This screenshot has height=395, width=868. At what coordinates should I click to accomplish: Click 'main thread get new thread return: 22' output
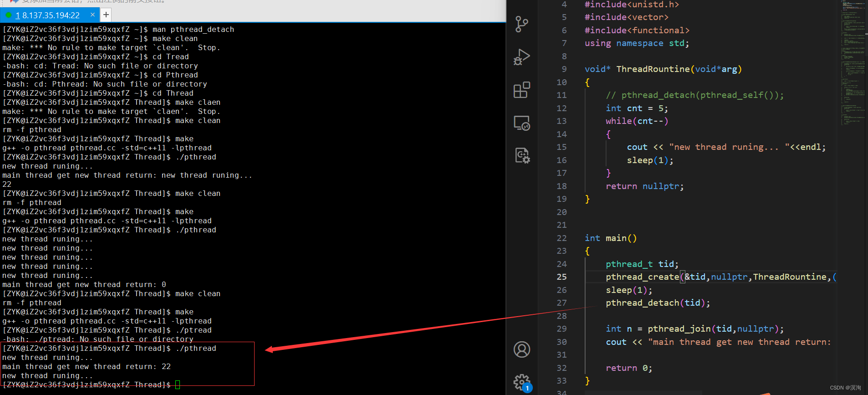tap(87, 367)
